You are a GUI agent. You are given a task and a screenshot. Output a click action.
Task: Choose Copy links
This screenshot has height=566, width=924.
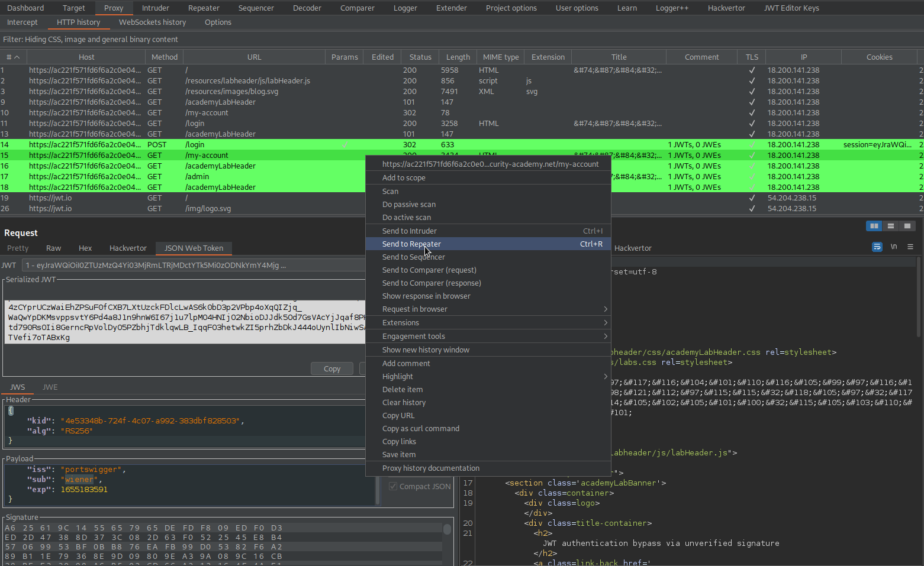488,442
